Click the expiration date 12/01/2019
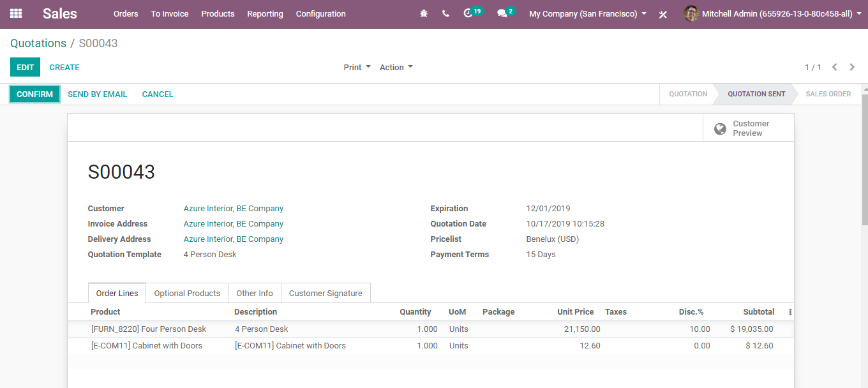The width and height of the screenshot is (868, 388). click(x=548, y=209)
